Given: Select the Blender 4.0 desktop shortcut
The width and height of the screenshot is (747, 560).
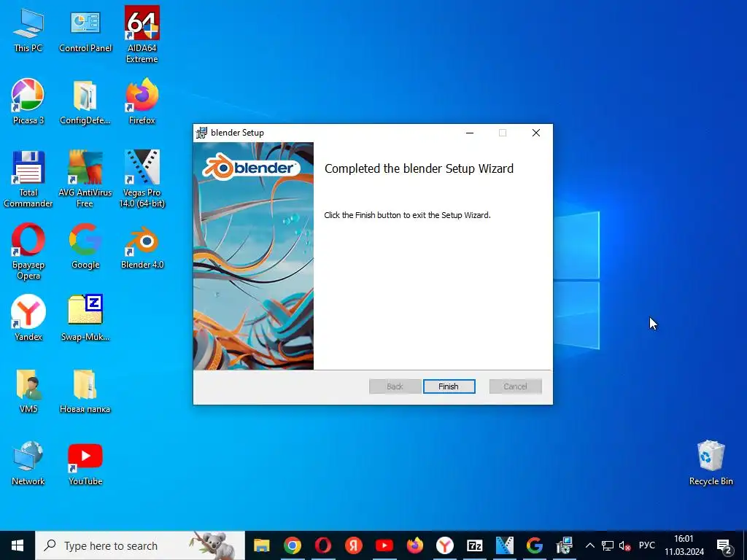Looking at the screenshot, I should click(142, 246).
